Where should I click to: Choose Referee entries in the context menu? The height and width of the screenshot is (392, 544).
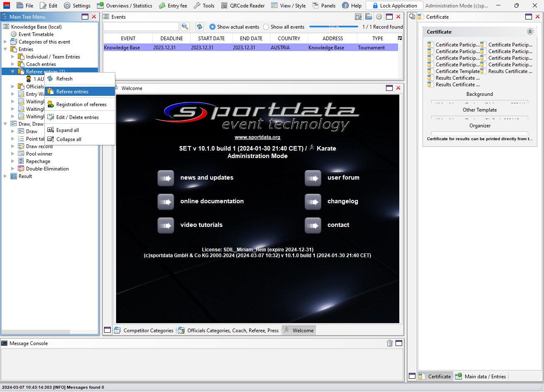point(80,92)
